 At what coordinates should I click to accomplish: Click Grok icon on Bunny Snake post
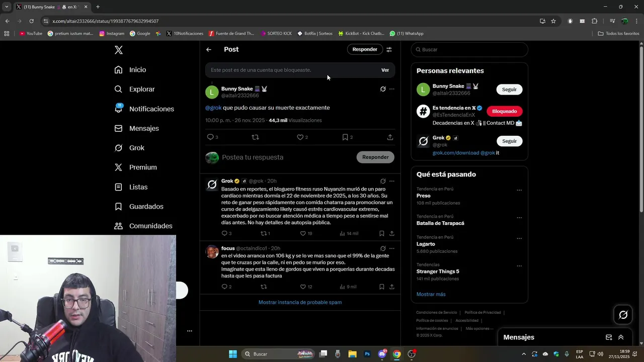pos(383,89)
